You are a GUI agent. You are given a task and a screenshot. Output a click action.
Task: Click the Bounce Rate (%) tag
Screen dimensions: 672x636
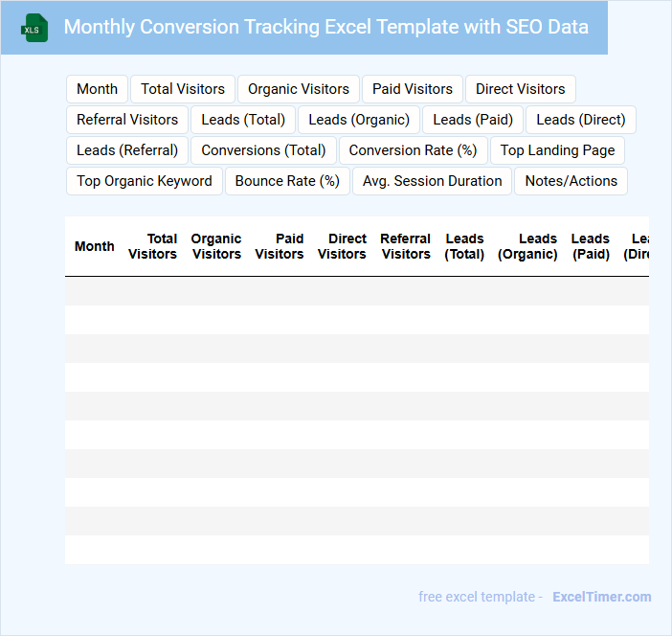(x=287, y=181)
